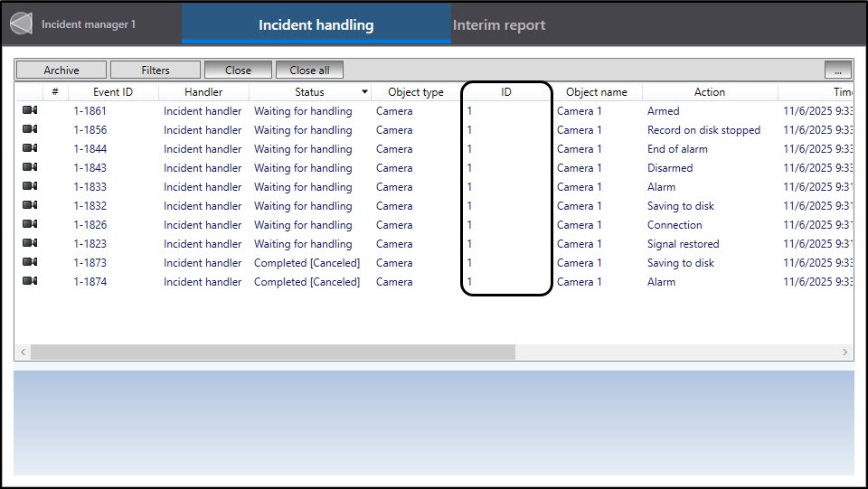The image size is (868, 489).
Task: Open the ellipsis options button
Action: [x=837, y=71]
